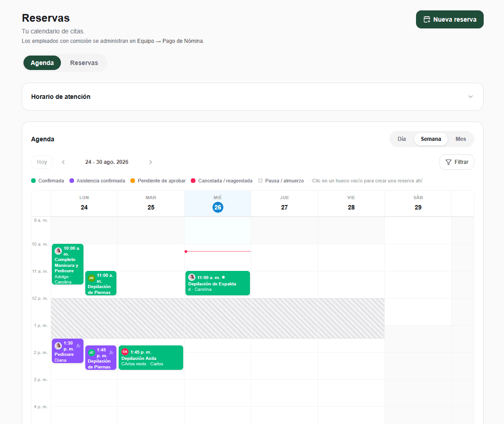The image size is (504, 424).
Task: Click avatar on Depilación de Espalda appointment
Action: pos(192,277)
